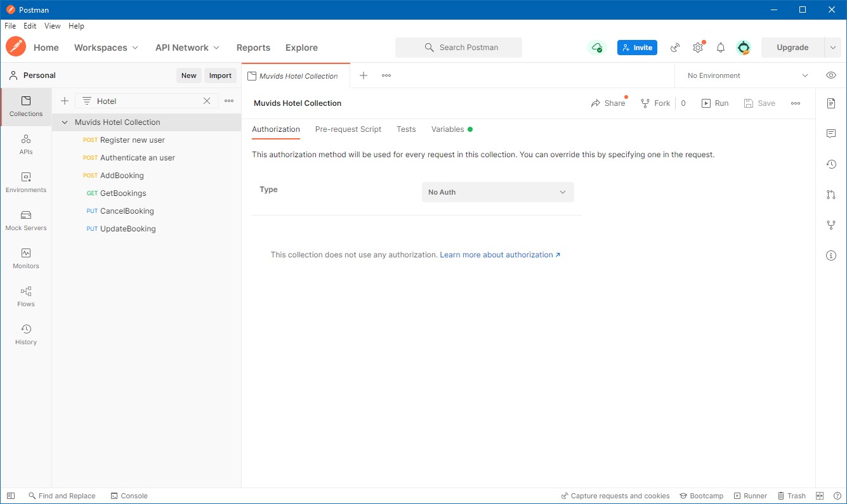847x504 pixels.
Task: Open the Edit menu
Action: (x=30, y=26)
